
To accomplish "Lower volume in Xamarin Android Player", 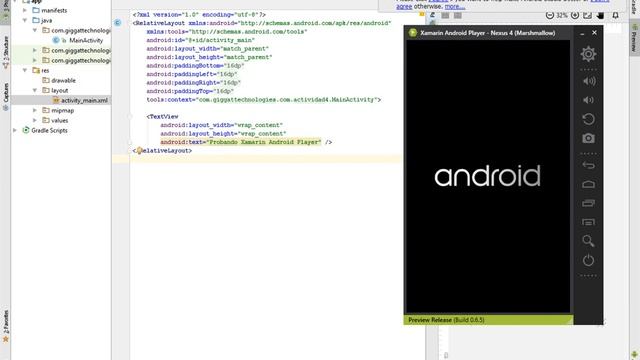I will pyautogui.click(x=588, y=100).
